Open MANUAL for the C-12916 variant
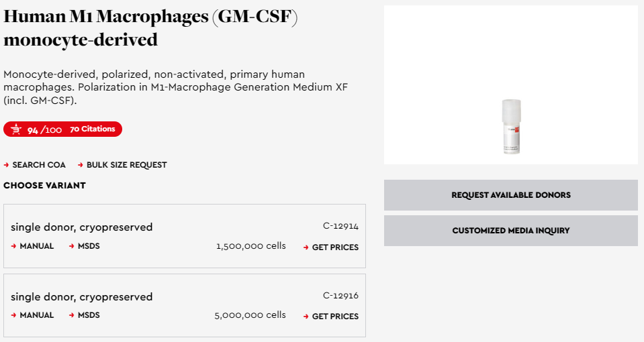644x342 pixels. (x=36, y=315)
